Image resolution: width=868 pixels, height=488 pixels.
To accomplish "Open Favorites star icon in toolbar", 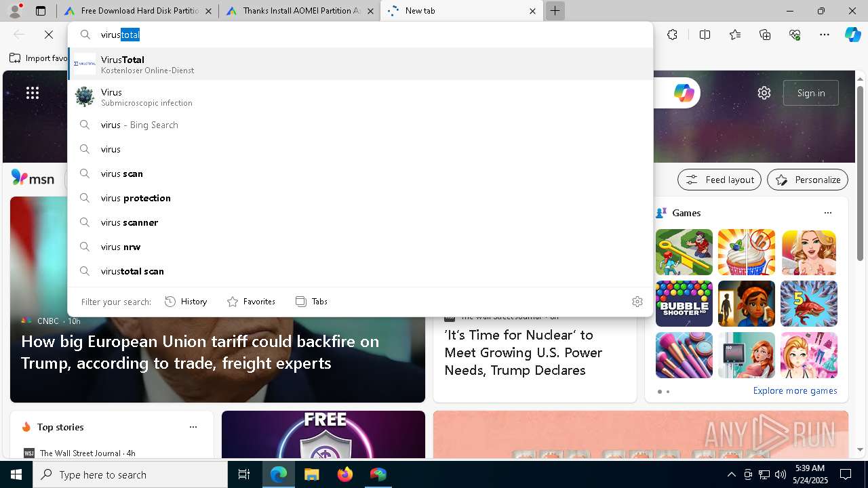I will pyautogui.click(x=735, y=35).
